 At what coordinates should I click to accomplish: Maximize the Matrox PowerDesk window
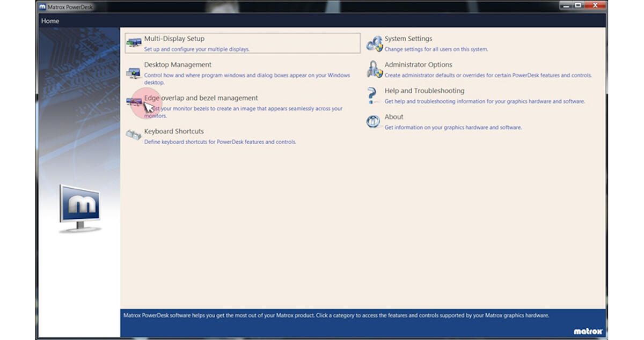pyautogui.click(x=579, y=5)
